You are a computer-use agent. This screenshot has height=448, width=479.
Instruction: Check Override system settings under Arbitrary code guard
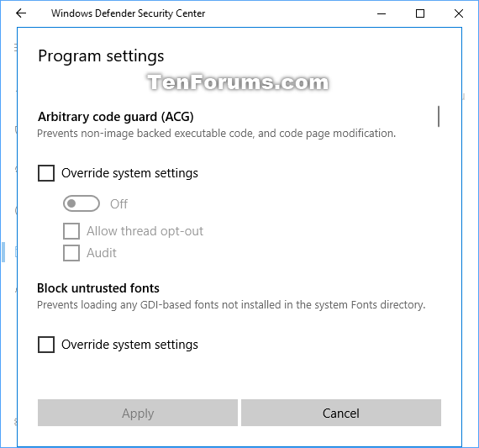[x=46, y=173]
